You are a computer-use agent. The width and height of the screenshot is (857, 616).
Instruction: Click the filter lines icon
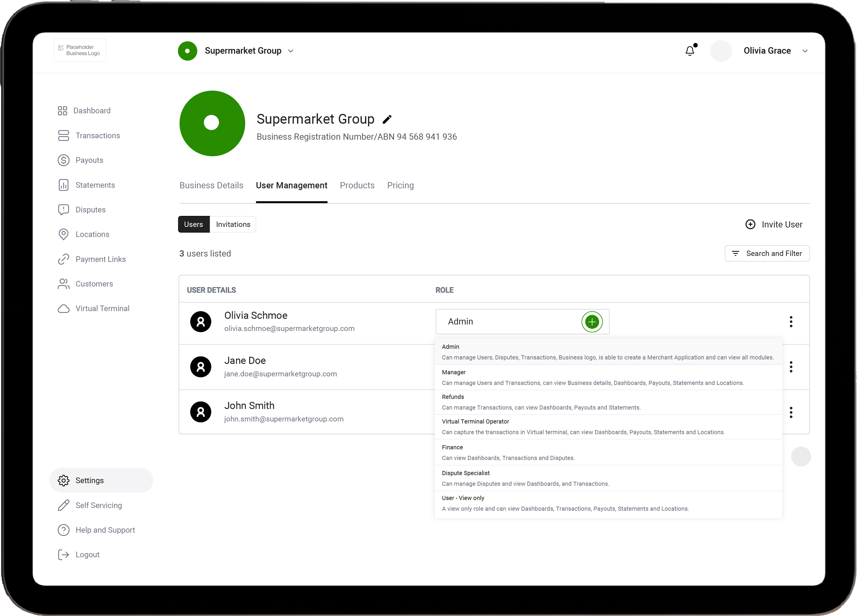tap(735, 253)
